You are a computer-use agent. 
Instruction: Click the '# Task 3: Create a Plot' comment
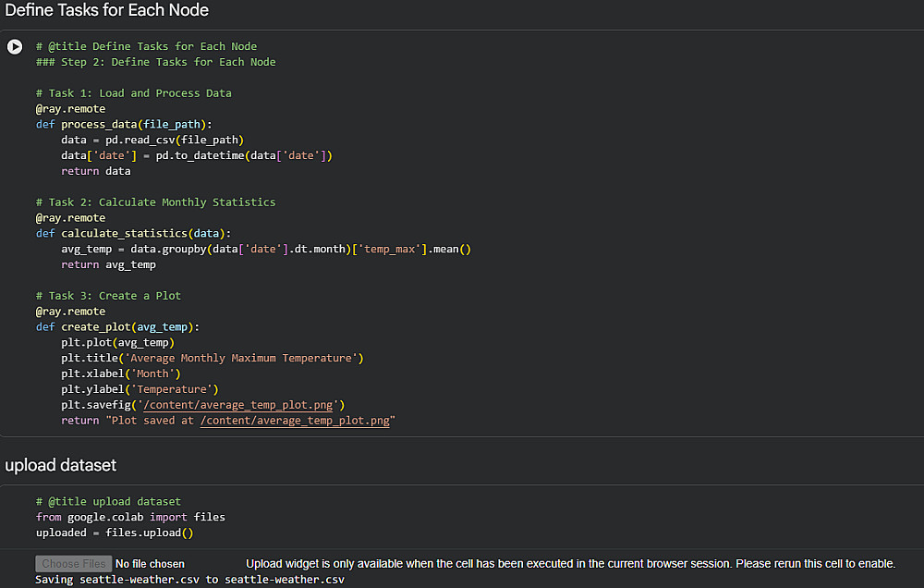click(x=108, y=296)
